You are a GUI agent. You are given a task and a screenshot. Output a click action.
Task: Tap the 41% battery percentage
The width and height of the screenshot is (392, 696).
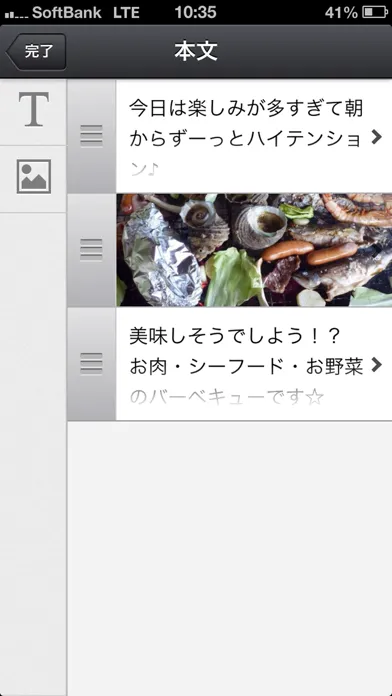click(341, 12)
